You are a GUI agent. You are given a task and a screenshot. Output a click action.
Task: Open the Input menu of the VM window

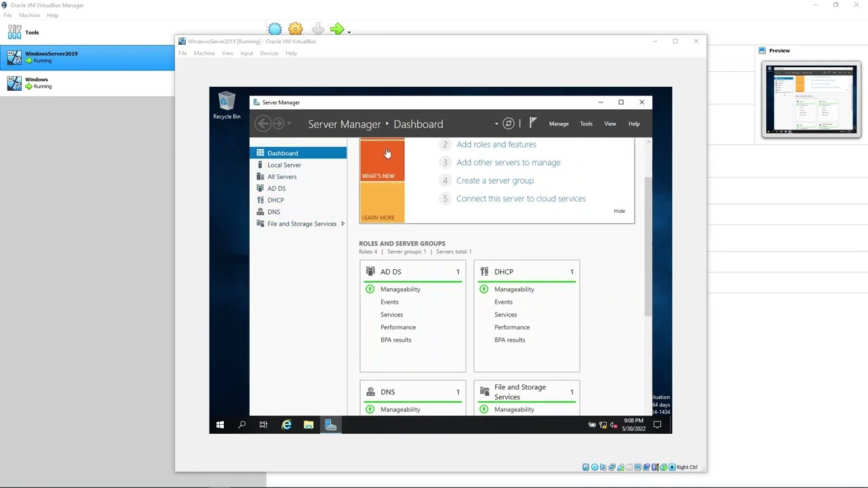pos(246,54)
